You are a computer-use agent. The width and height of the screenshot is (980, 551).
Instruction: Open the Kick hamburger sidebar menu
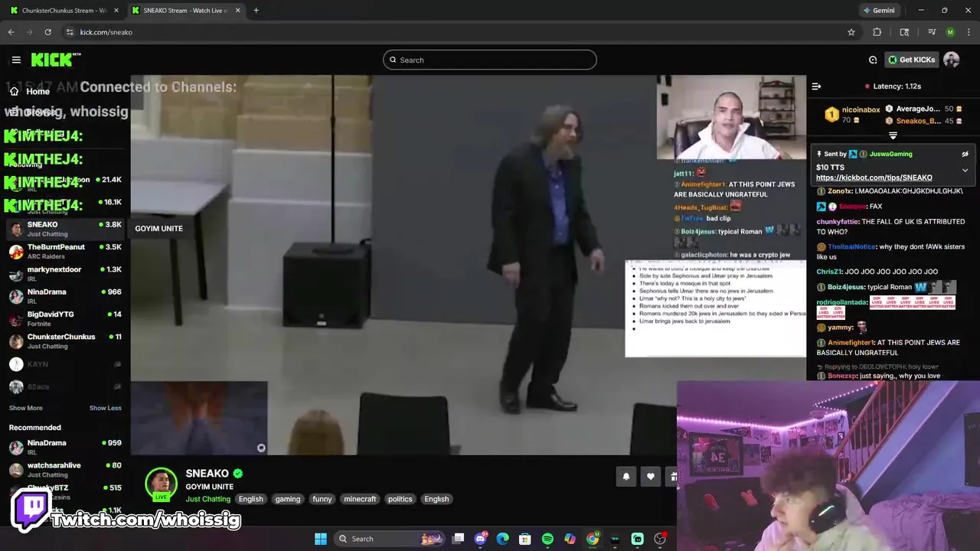pyautogui.click(x=16, y=60)
